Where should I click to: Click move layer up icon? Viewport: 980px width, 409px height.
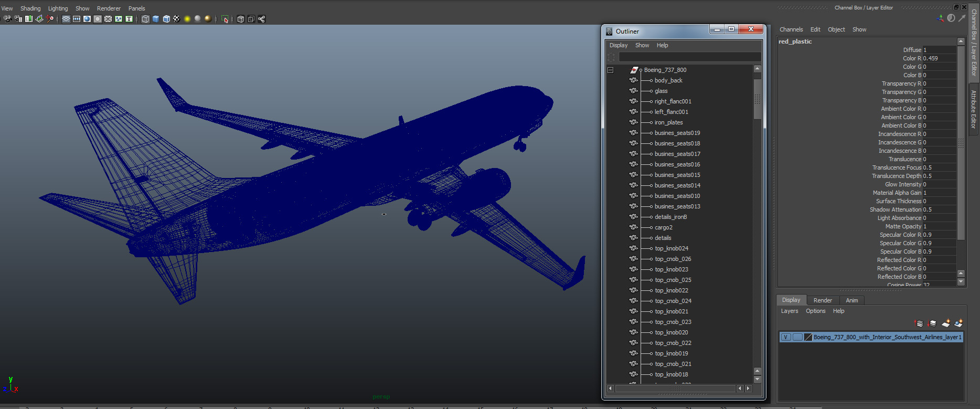click(919, 323)
